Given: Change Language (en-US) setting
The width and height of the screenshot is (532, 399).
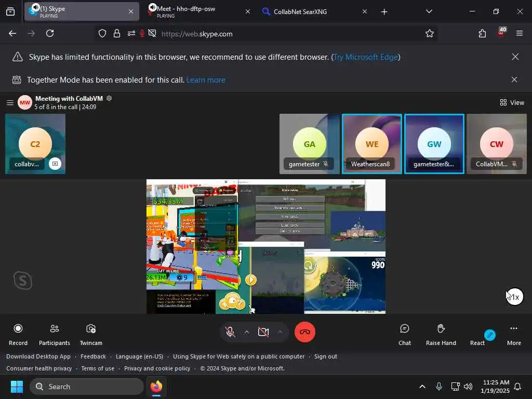Looking at the screenshot, I should [139, 356].
